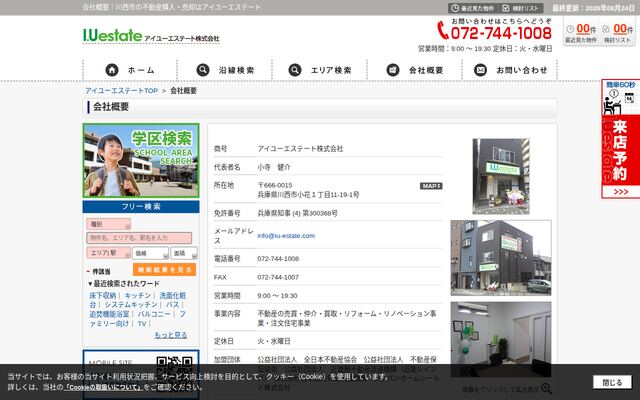Open ホーム in the main navigation
This screenshot has width=640, height=400.
point(130,70)
